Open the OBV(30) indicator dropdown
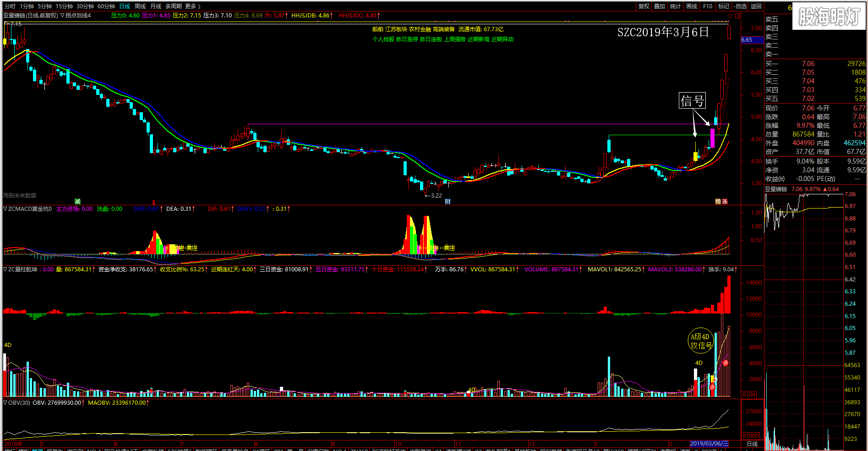Viewport: 868px width, 451px height. (16, 402)
